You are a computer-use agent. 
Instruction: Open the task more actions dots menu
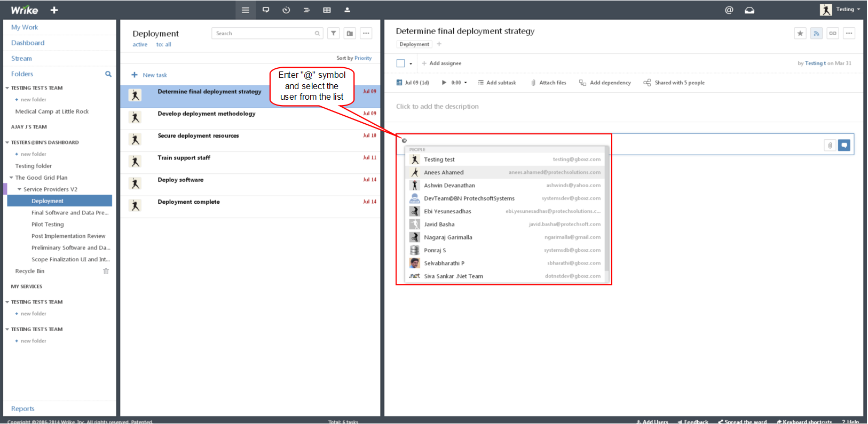[x=849, y=34]
